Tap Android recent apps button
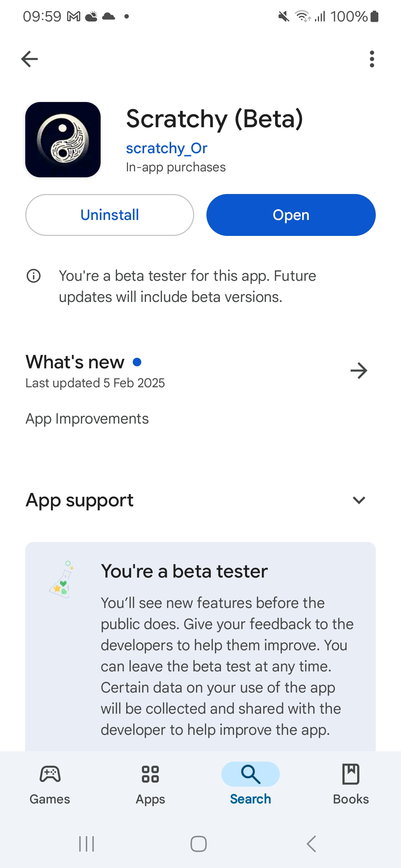 coord(87,844)
